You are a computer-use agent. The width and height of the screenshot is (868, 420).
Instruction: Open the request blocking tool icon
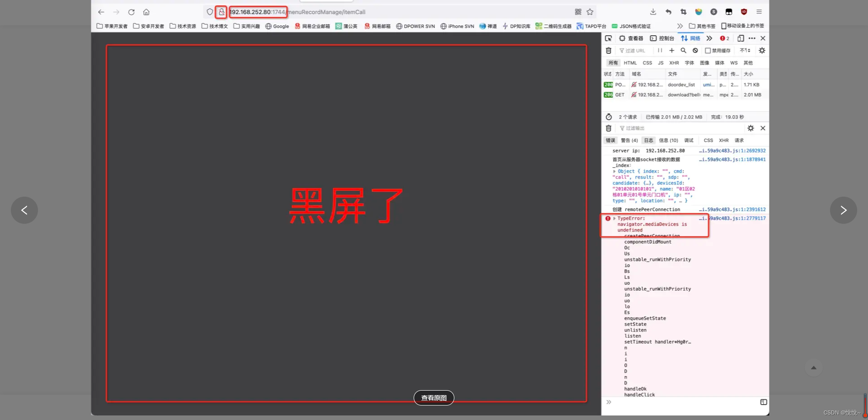[695, 50]
